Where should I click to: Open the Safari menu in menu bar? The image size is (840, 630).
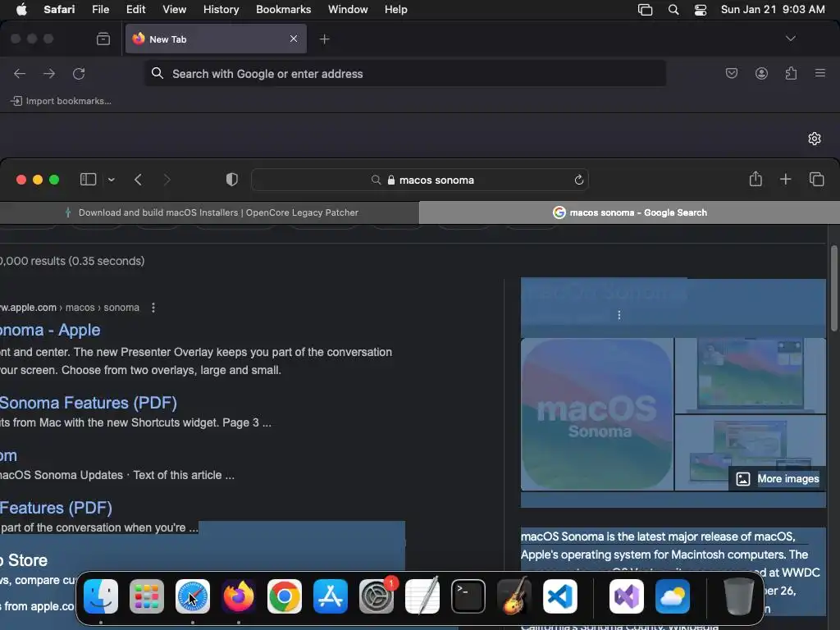(59, 10)
